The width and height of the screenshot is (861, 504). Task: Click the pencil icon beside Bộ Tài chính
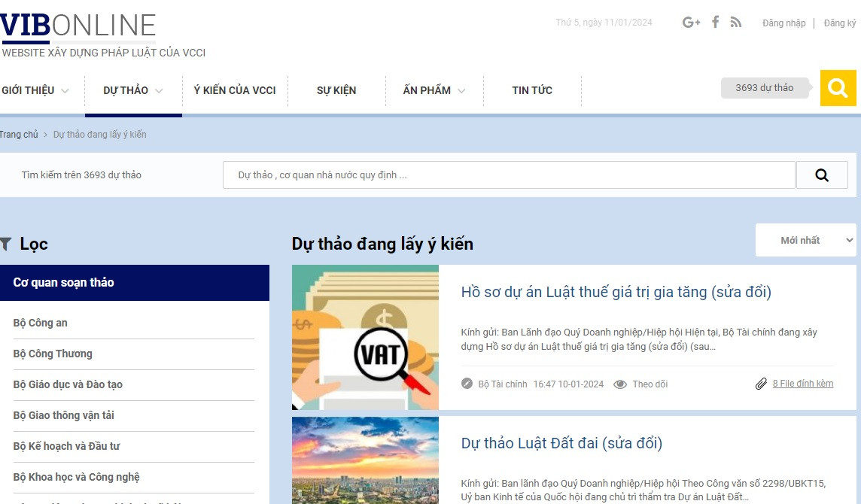point(467,384)
